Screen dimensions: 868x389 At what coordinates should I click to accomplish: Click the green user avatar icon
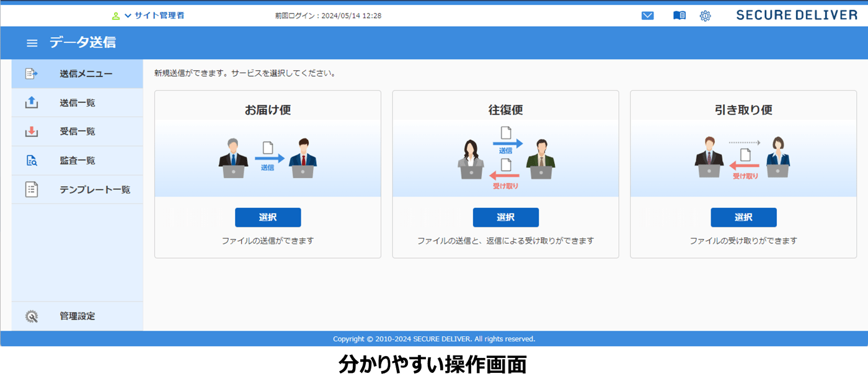116,16
